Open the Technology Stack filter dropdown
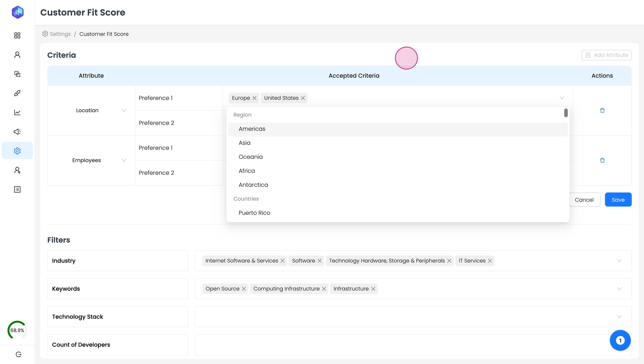 [619, 317]
